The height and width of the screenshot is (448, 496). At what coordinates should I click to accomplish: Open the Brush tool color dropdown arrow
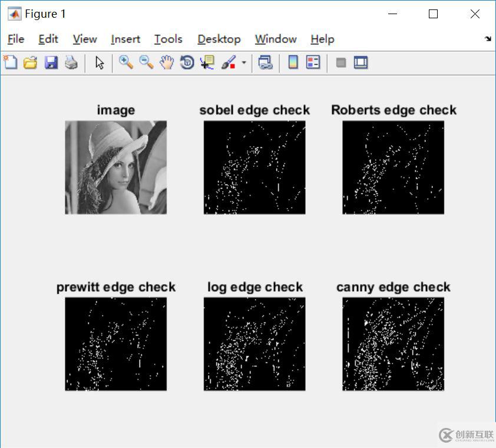pos(244,62)
